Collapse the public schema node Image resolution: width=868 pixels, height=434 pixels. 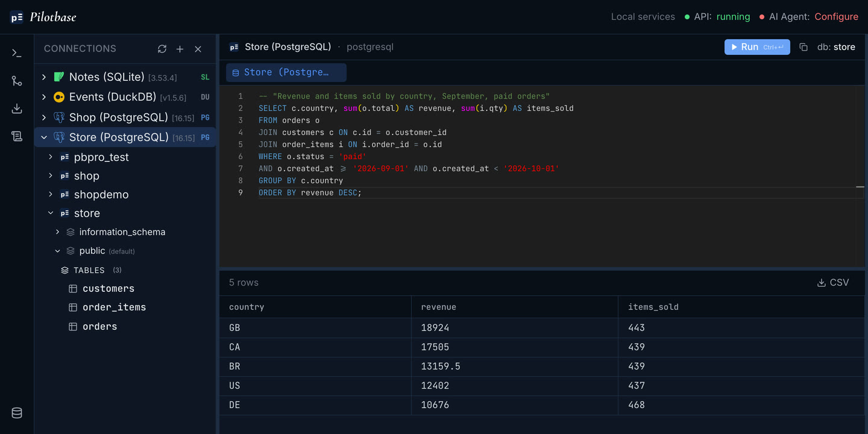[57, 251]
